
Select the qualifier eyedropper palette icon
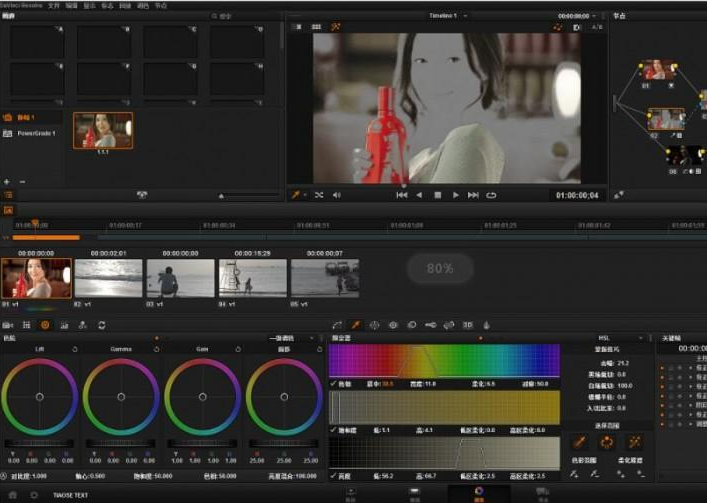tap(355, 325)
